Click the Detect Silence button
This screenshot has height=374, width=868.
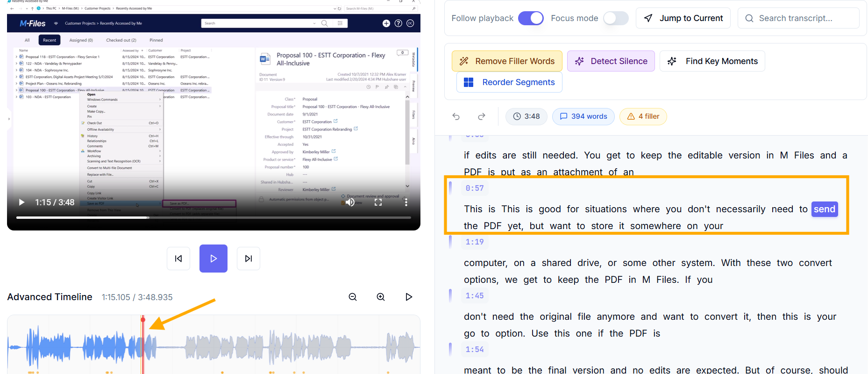click(x=611, y=61)
